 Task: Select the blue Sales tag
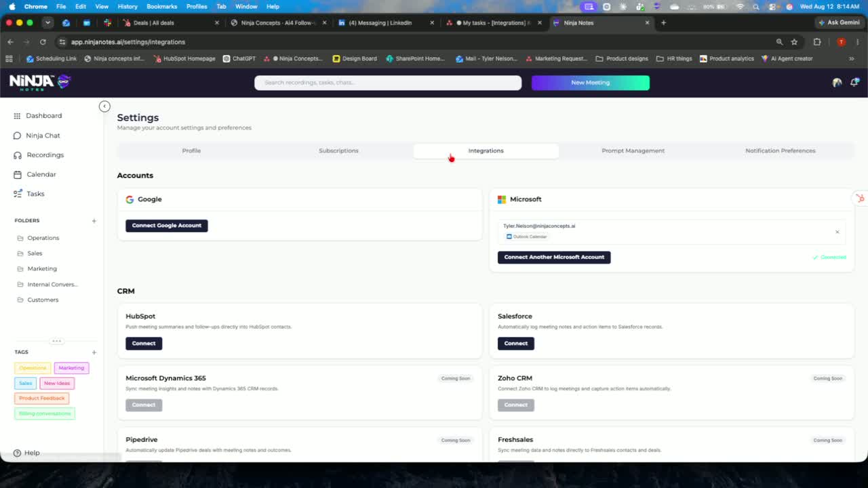(x=26, y=384)
